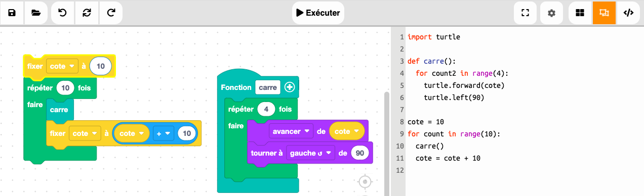Run the program with Exécuter
The width and height of the screenshot is (644, 196).
point(318,13)
